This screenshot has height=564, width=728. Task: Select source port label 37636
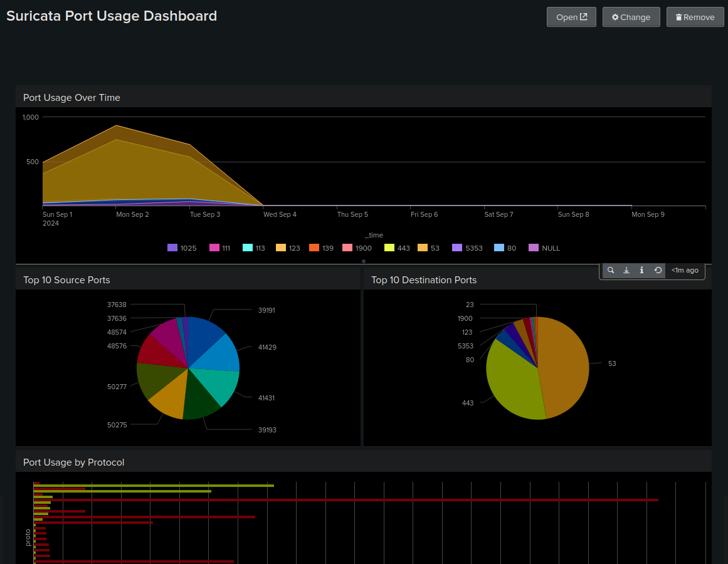point(117,318)
